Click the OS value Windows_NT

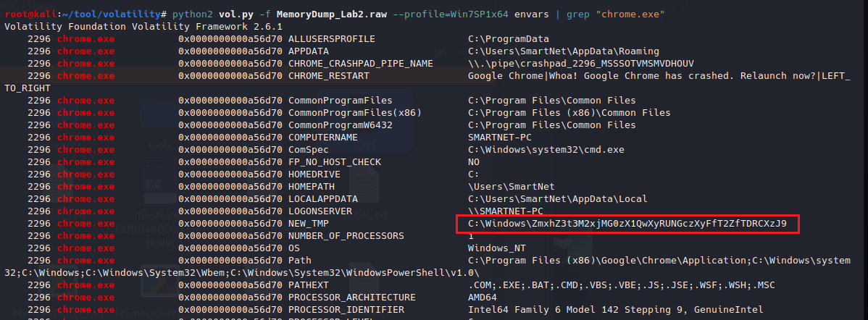click(497, 248)
